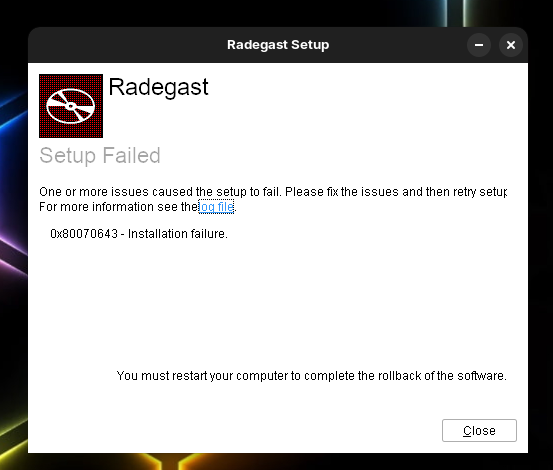Minimize the Radegast Setup window
The image size is (553, 470).
[x=479, y=45]
